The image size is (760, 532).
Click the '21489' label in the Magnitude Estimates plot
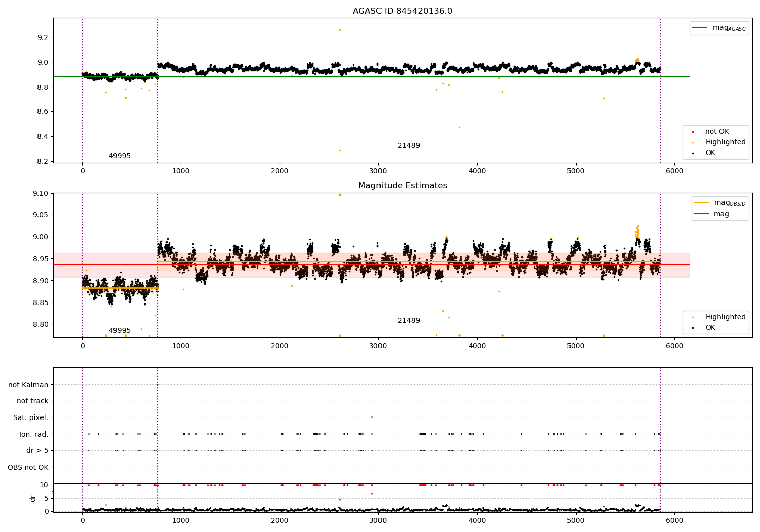[x=409, y=321]
